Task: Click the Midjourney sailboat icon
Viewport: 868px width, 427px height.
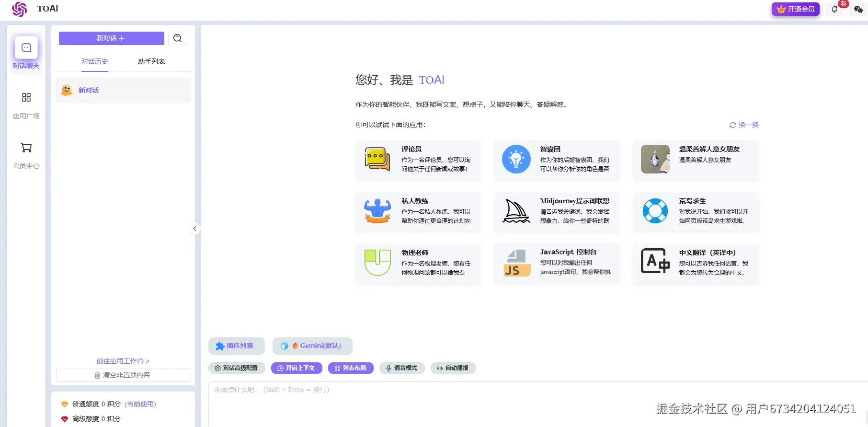Action: pos(516,211)
